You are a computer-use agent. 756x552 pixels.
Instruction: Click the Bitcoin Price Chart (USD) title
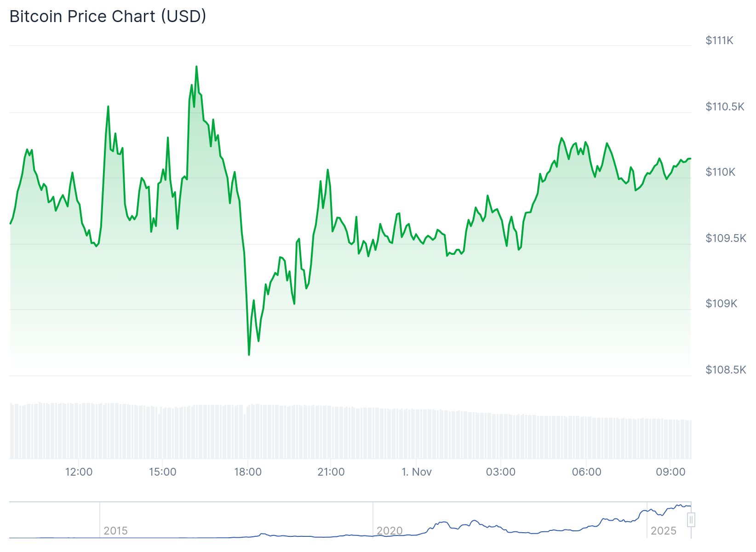[108, 16]
